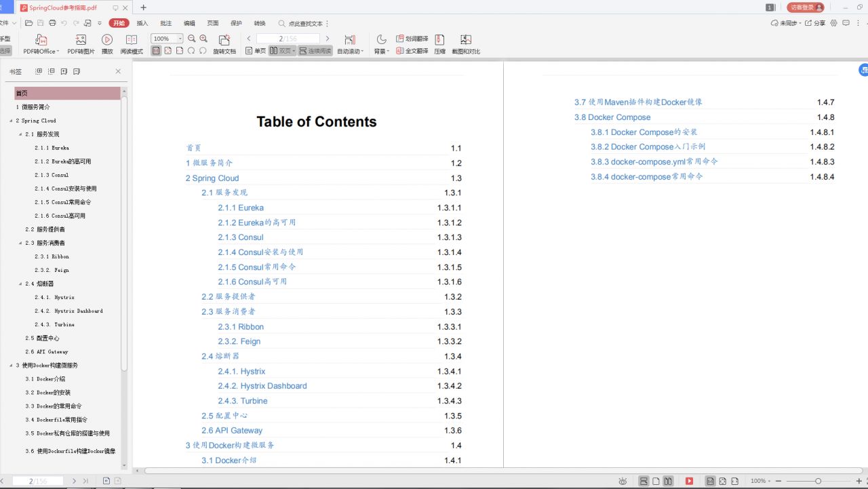The image size is (868, 489).
Task: Compress the PDF using 压缩
Action: click(439, 43)
